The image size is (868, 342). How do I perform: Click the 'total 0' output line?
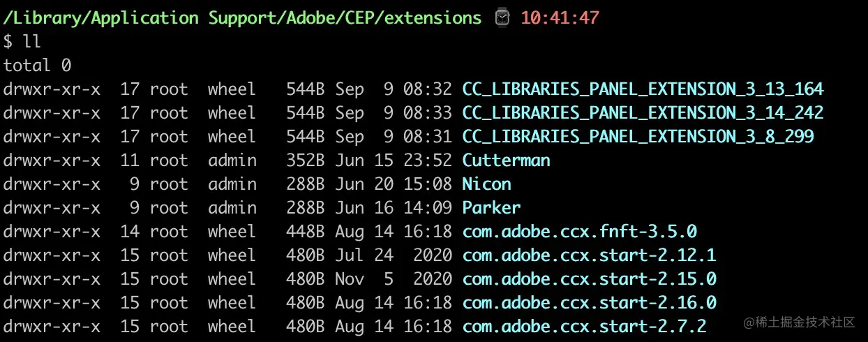click(38, 66)
